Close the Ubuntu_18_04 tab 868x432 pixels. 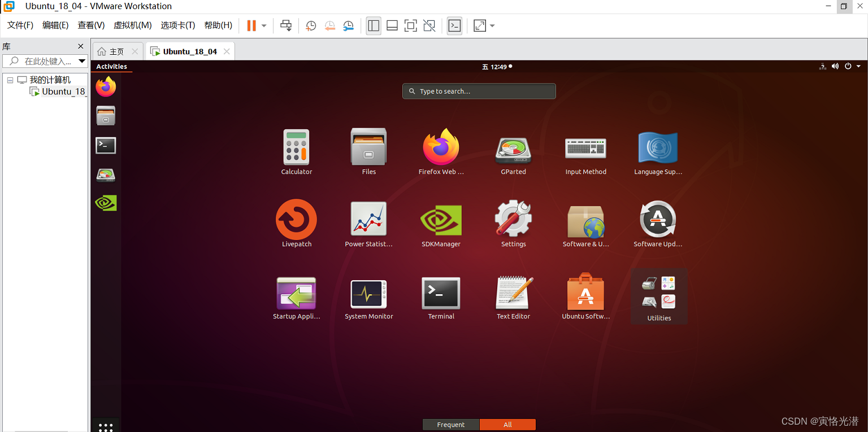tap(227, 51)
